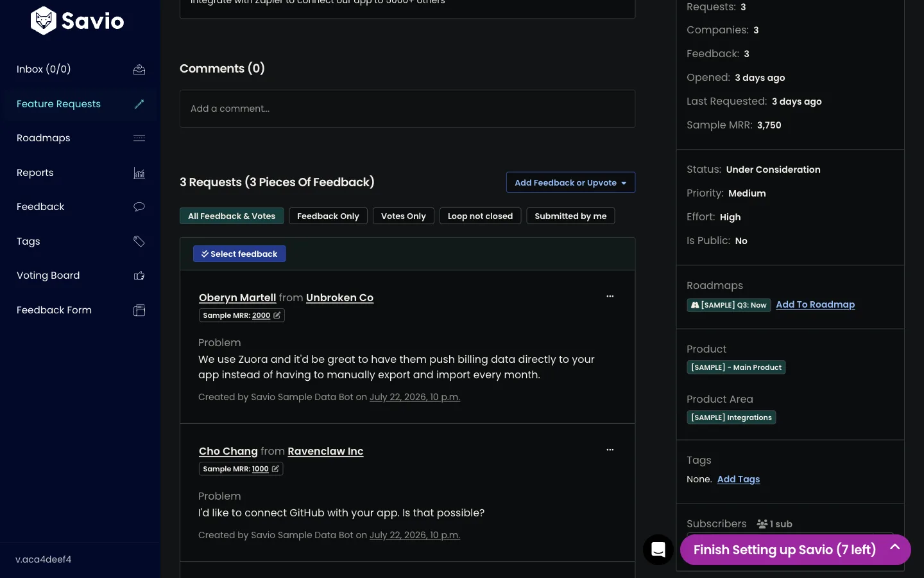Image resolution: width=924 pixels, height=578 pixels.
Task: Open the Reports bar chart icon
Action: pos(139,173)
